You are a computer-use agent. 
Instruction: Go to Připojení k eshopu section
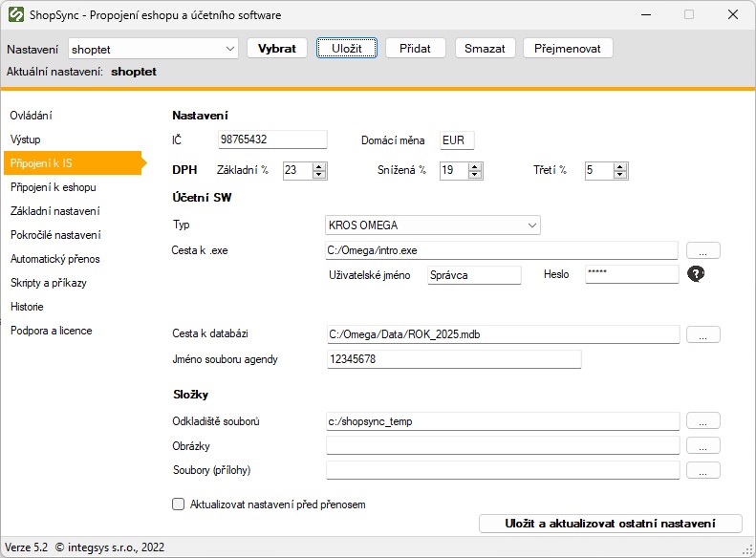point(53,187)
